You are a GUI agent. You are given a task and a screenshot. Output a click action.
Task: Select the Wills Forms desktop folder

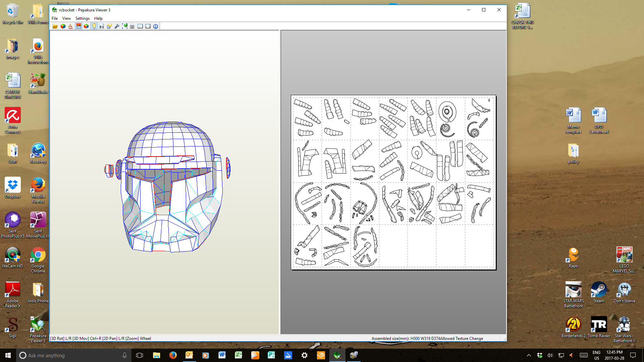(x=38, y=14)
